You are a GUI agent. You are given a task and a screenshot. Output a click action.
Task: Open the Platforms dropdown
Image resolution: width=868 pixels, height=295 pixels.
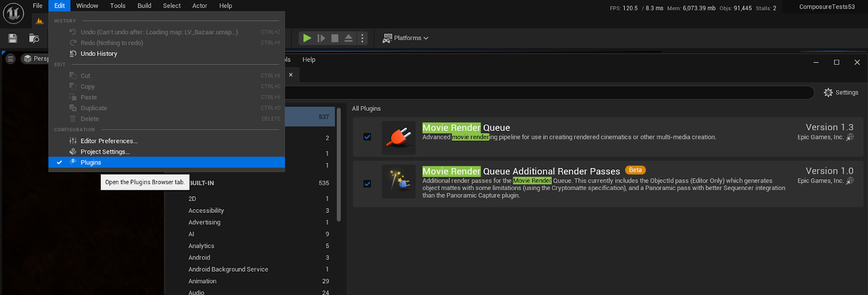tap(405, 38)
